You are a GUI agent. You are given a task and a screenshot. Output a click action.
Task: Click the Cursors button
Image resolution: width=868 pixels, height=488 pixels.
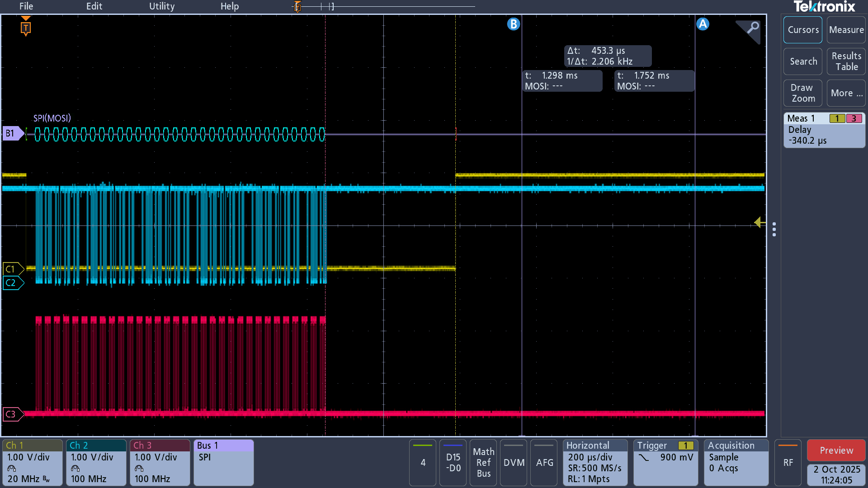(803, 30)
